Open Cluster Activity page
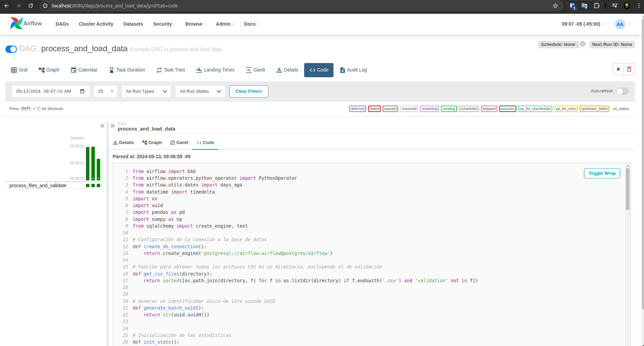 pos(96,24)
